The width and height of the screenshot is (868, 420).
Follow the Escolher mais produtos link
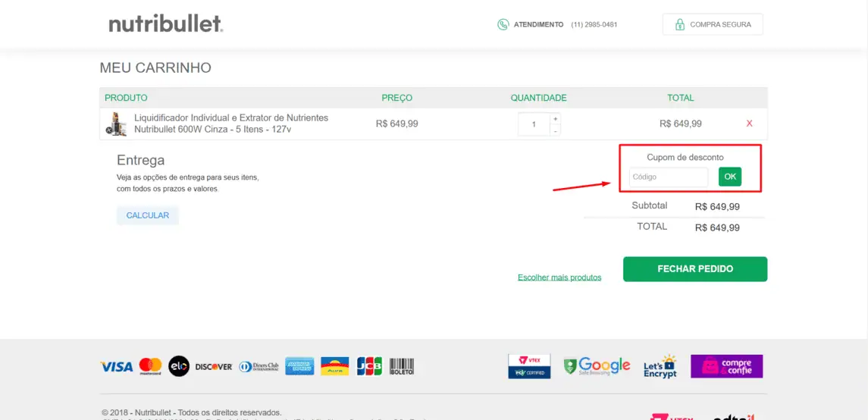559,277
